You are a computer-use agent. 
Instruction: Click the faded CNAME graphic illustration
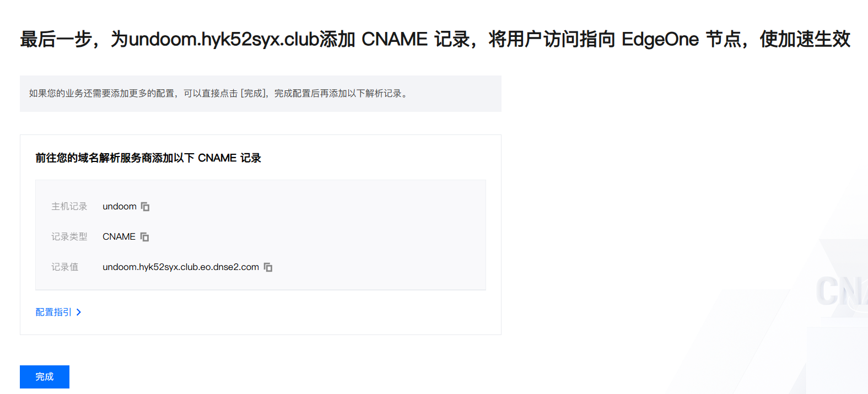(x=842, y=292)
